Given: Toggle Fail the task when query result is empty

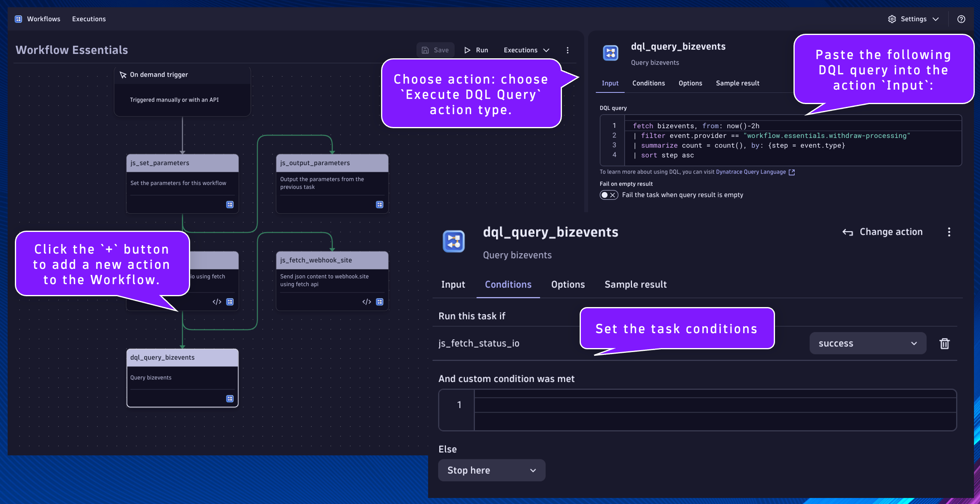Looking at the screenshot, I should pos(609,195).
